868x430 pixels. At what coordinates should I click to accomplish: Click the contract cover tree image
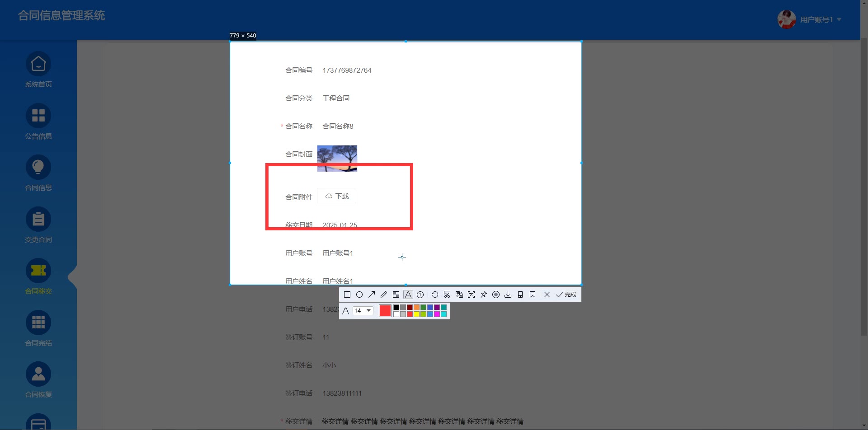point(337,159)
